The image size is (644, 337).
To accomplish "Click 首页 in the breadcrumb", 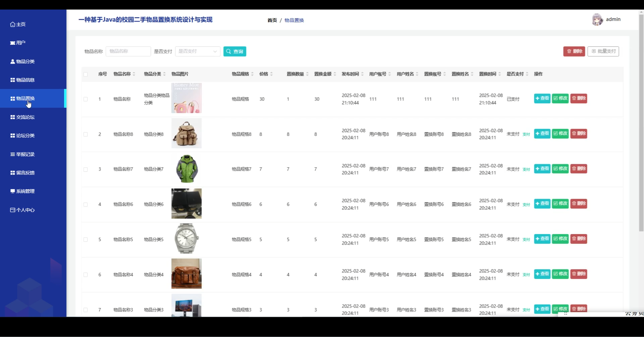I will [x=272, y=20].
